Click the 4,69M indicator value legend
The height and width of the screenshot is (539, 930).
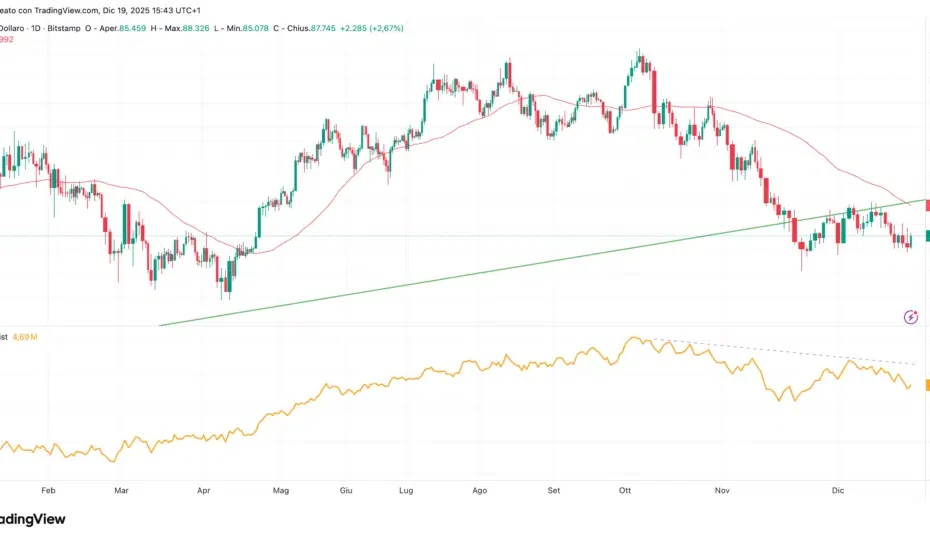(x=24, y=338)
